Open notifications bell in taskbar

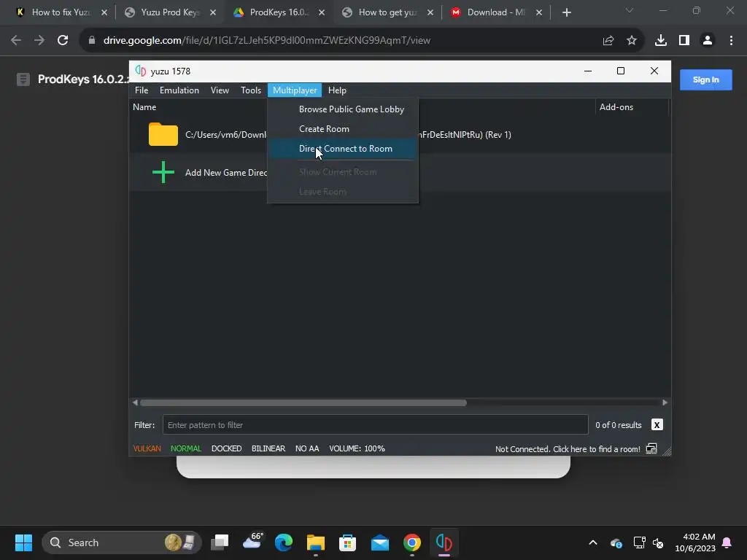(x=727, y=542)
